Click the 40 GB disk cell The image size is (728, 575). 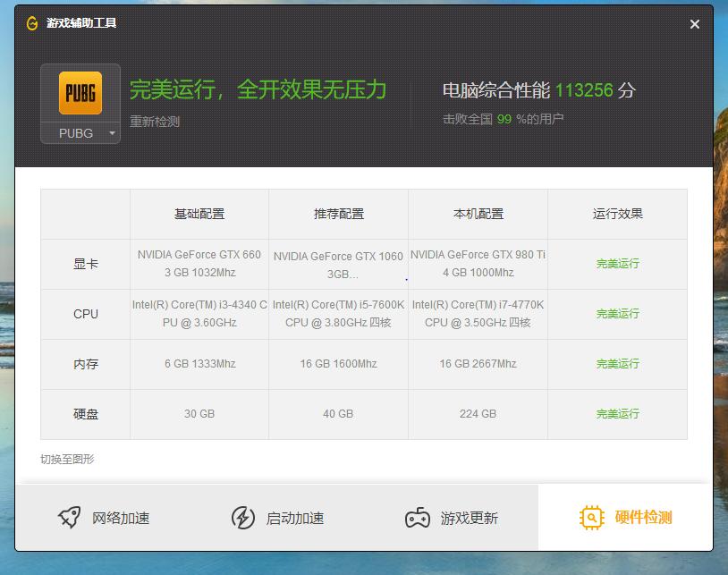[x=338, y=414]
